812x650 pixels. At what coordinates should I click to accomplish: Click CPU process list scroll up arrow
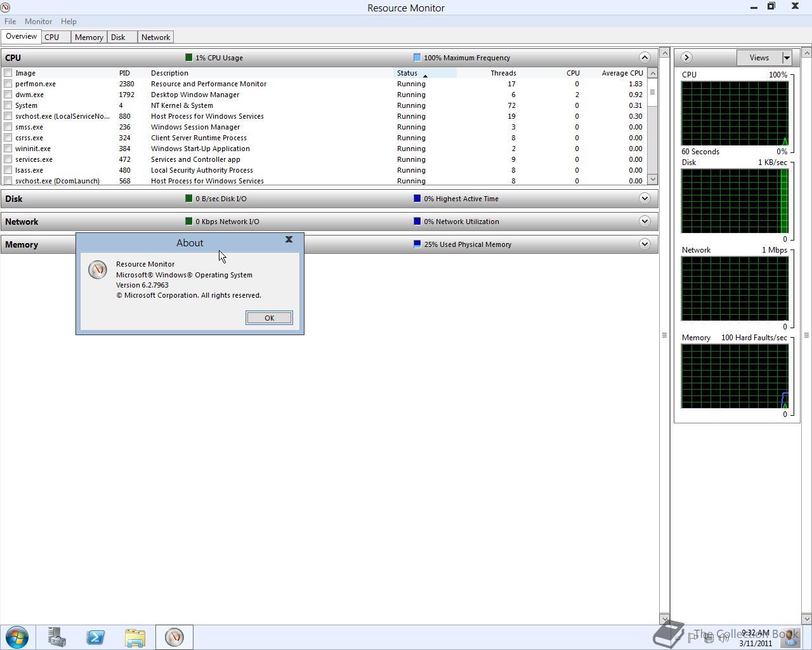coord(652,73)
